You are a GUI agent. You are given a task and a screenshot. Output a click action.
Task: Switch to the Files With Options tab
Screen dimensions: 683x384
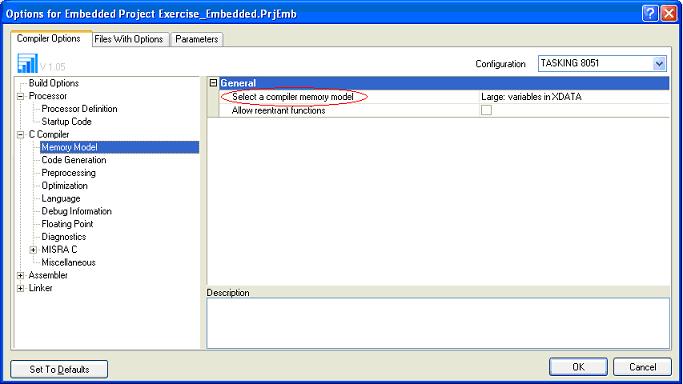pyautogui.click(x=128, y=39)
